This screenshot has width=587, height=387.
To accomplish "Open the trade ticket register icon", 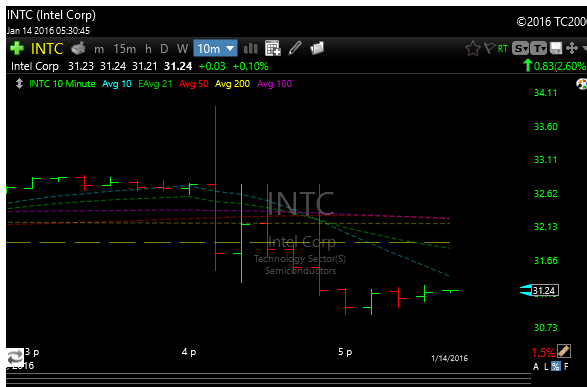I will tap(78, 48).
